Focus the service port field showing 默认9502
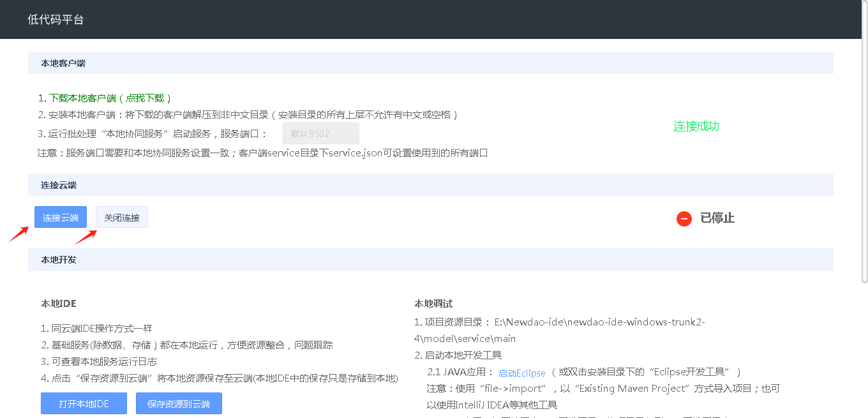868x418 pixels. (320, 134)
